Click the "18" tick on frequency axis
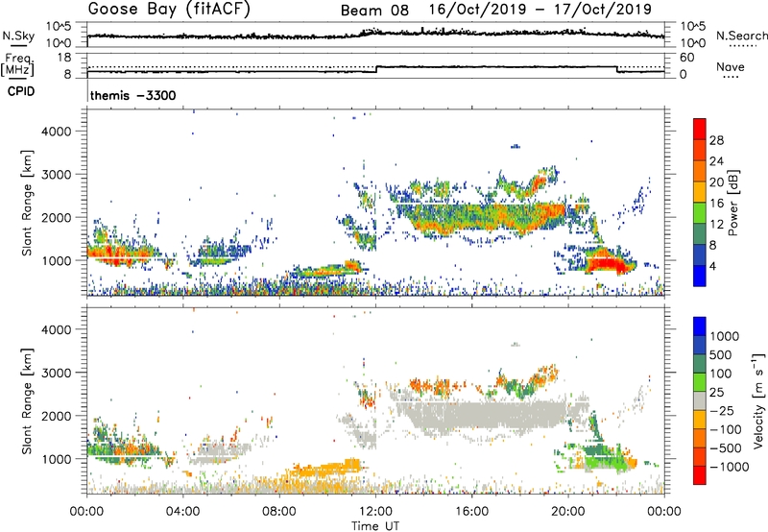Image resolution: width=768 pixels, height=532 pixels. 63,57
